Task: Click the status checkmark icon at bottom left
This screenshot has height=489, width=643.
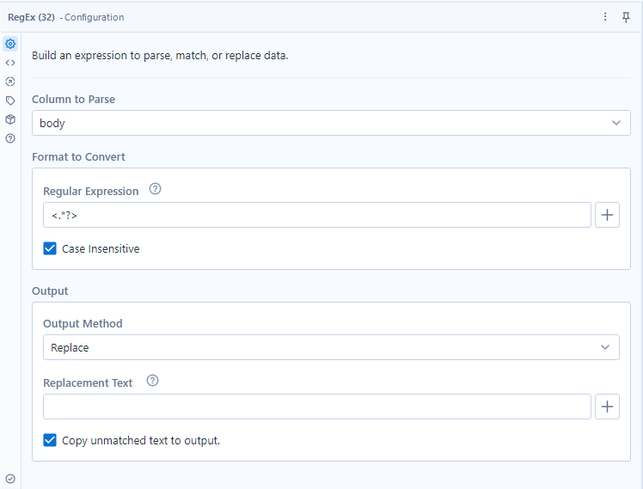Action: click(10, 479)
